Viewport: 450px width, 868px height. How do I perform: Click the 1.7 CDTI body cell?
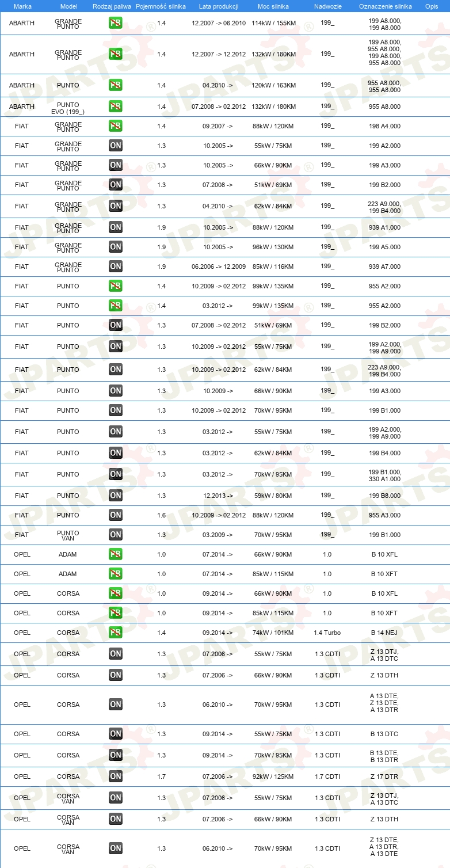point(327,776)
